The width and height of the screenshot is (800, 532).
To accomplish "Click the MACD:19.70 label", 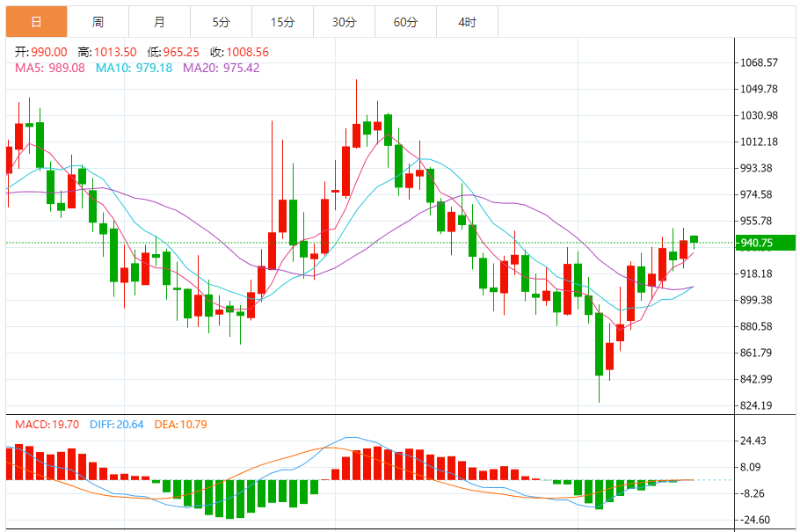I will 47,425.
